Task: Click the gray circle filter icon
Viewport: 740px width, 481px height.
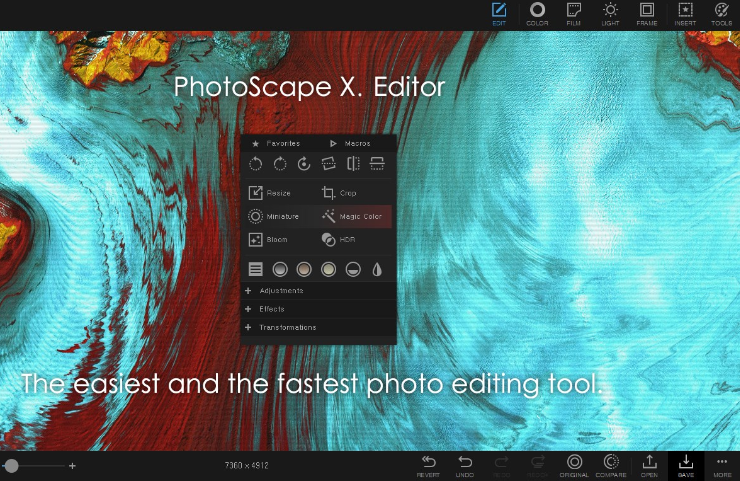Action: point(280,270)
